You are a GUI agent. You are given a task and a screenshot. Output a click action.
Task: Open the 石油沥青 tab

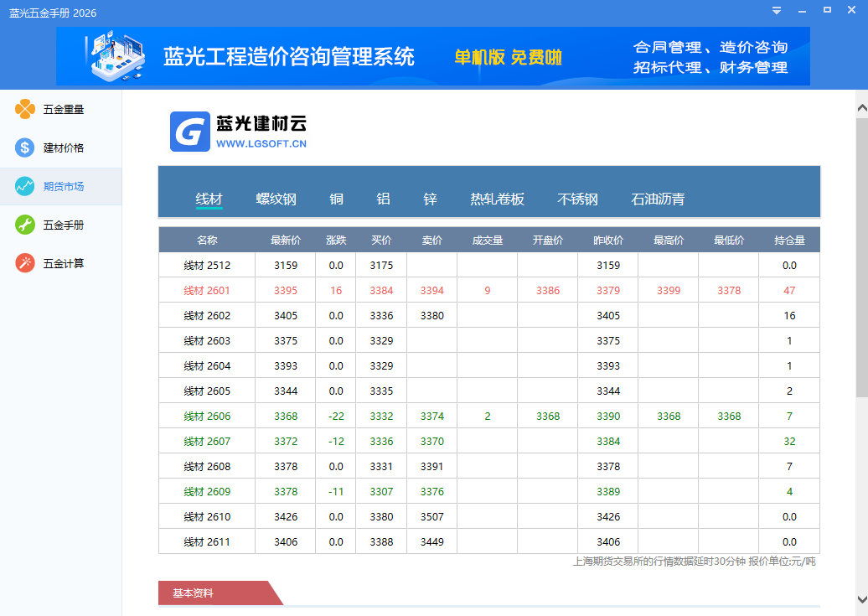tap(658, 199)
